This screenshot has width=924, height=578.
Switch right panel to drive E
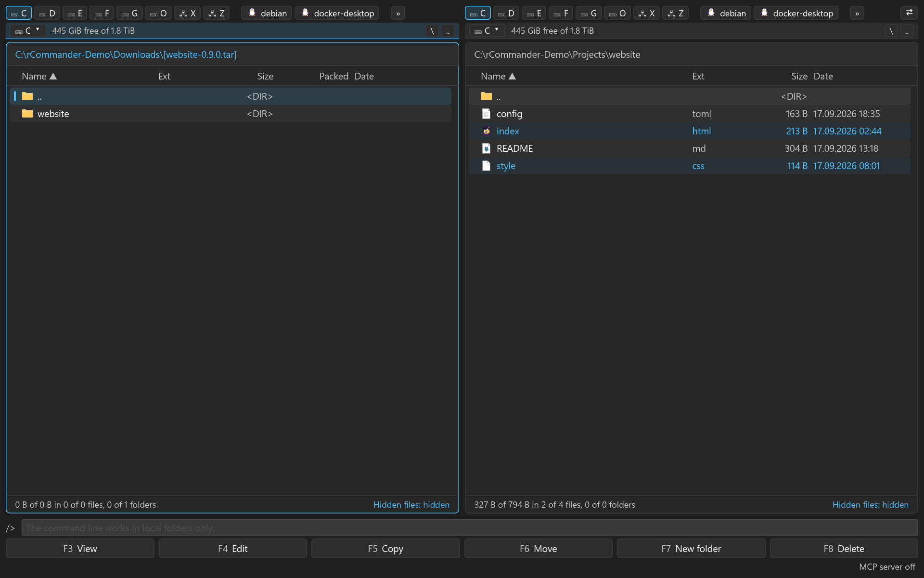[534, 13]
